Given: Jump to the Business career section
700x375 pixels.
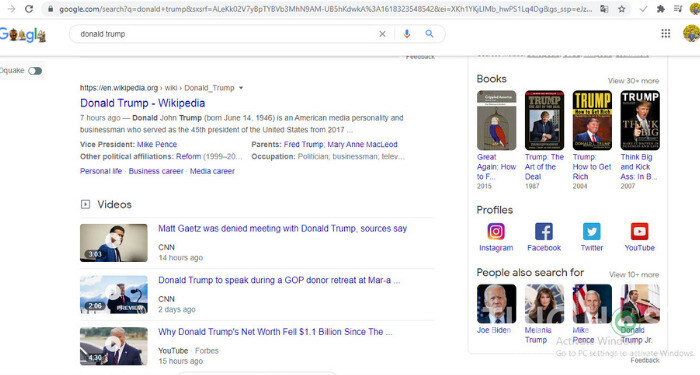Looking at the screenshot, I should (x=156, y=171).
